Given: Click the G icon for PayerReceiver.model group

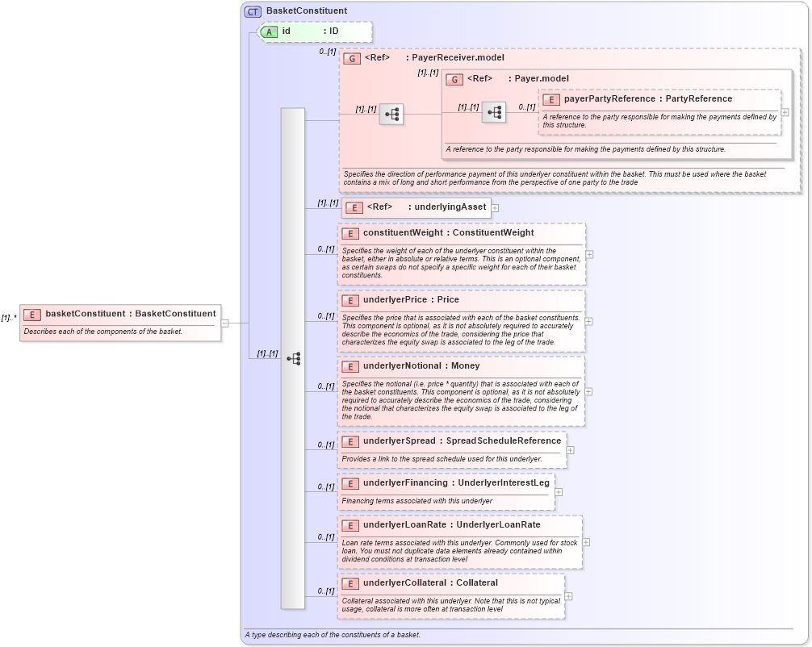Looking at the screenshot, I should (352, 57).
